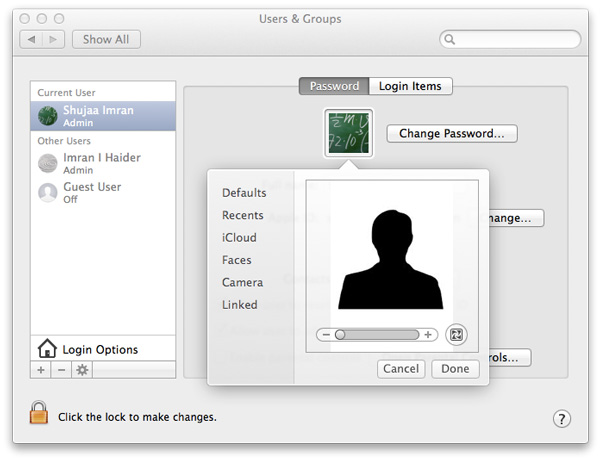Screen dimensions: 600x460
Task: Choose Defaults in picture source list
Action: (x=244, y=193)
